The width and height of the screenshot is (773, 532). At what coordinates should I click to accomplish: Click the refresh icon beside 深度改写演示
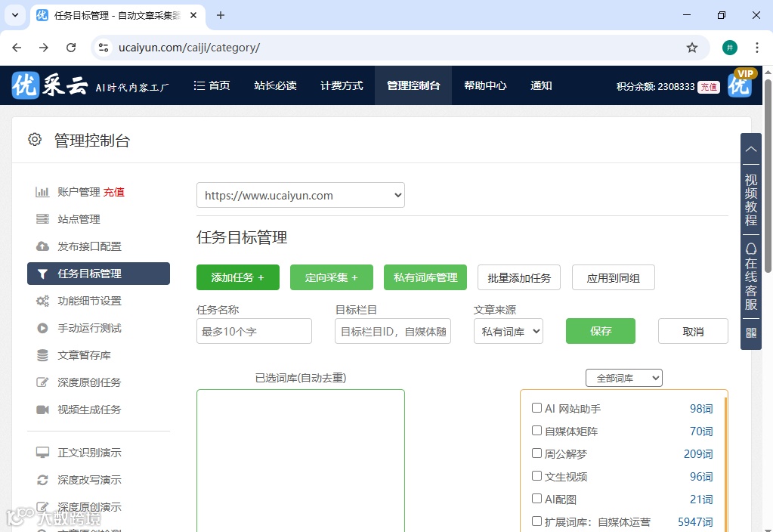click(42, 480)
